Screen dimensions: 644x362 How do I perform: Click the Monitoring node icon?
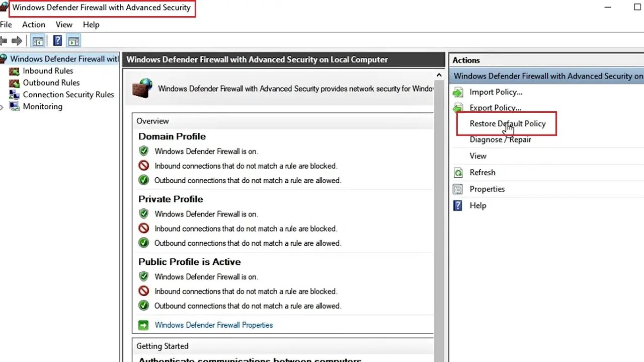click(15, 106)
